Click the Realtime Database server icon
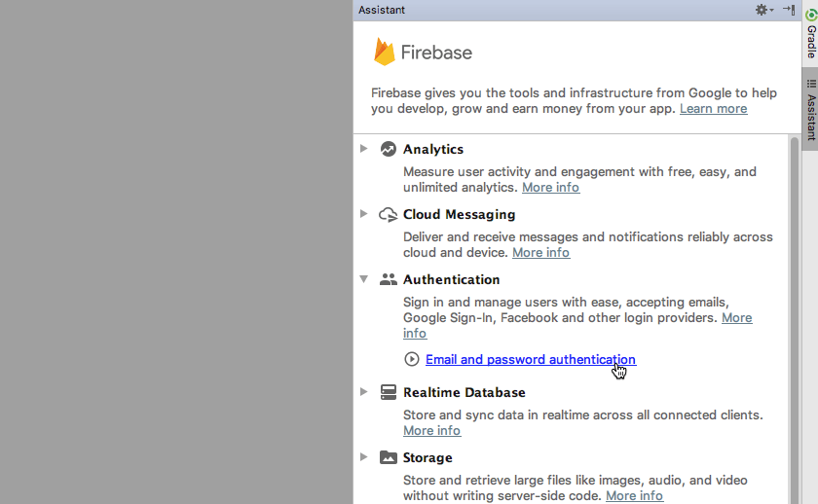 click(x=388, y=392)
